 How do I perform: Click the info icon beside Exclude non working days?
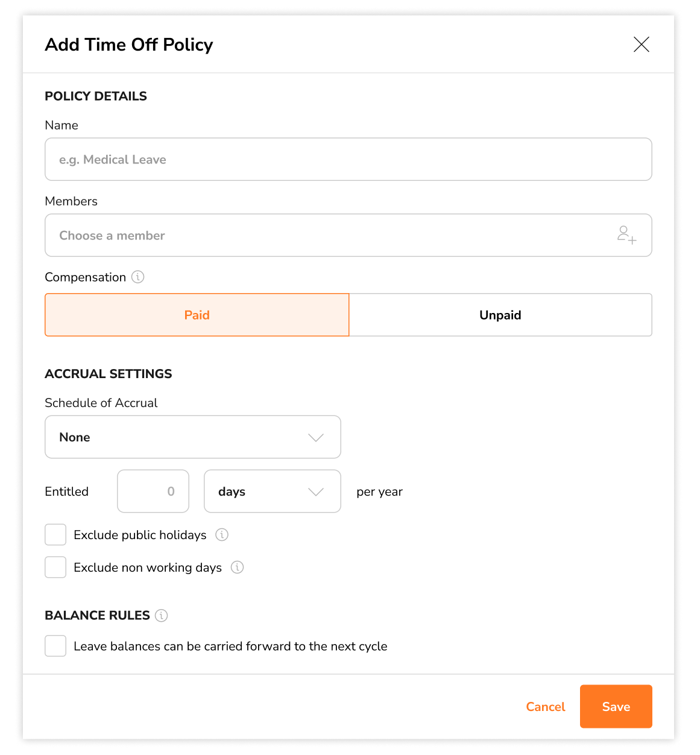click(237, 567)
